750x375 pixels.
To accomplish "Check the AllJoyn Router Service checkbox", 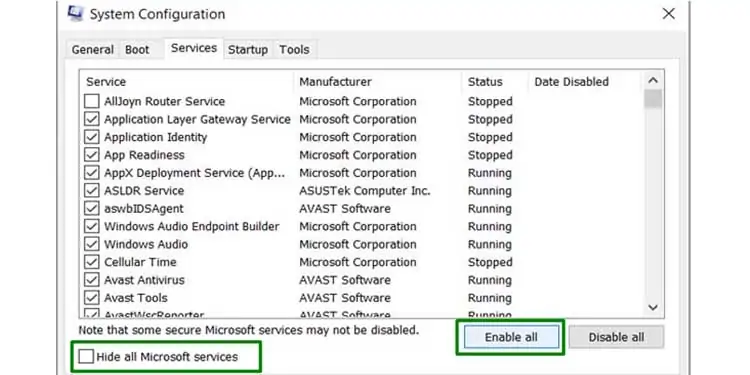I will point(91,101).
